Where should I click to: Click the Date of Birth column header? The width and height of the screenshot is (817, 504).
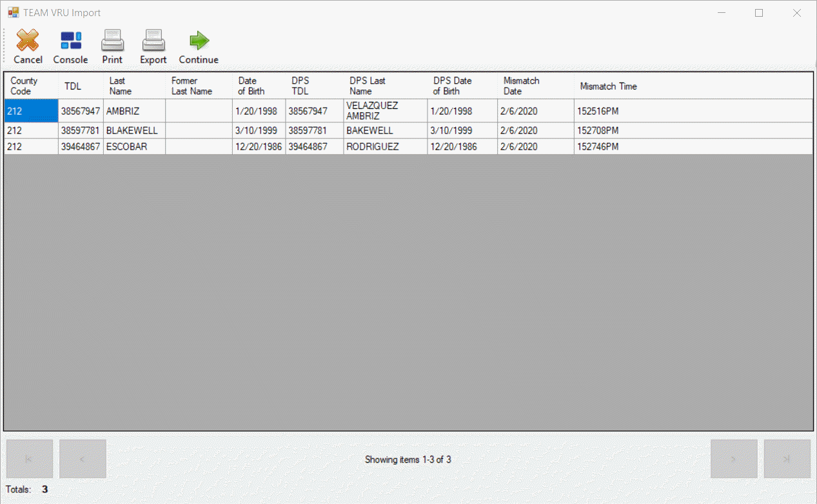point(259,86)
